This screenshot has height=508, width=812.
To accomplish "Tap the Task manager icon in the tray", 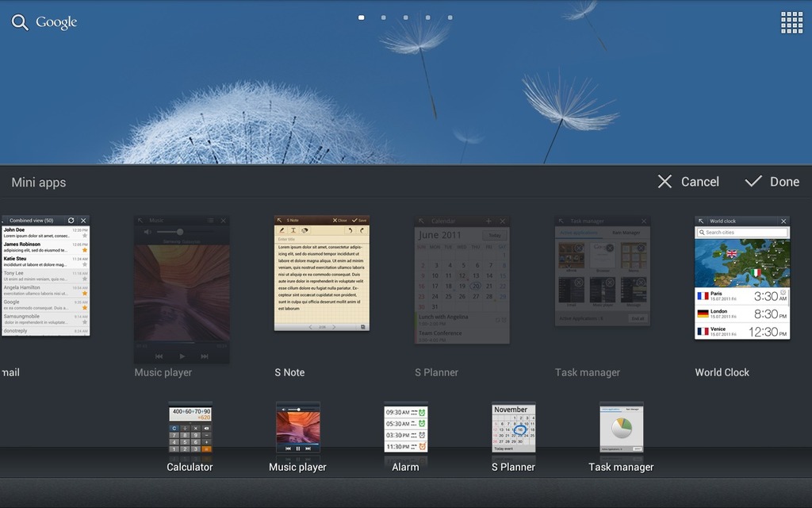I will pyautogui.click(x=622, y=428).
